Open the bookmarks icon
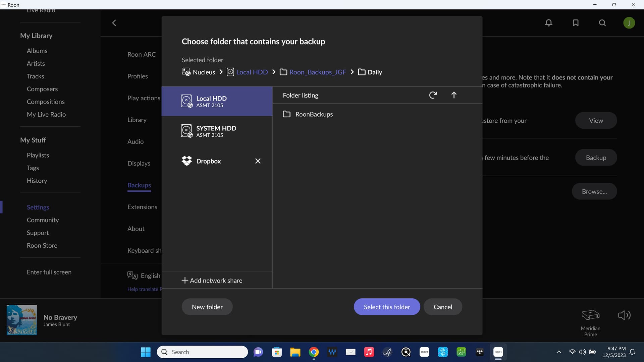Screen dimensions: 644x362 click(x=576, y=23)
